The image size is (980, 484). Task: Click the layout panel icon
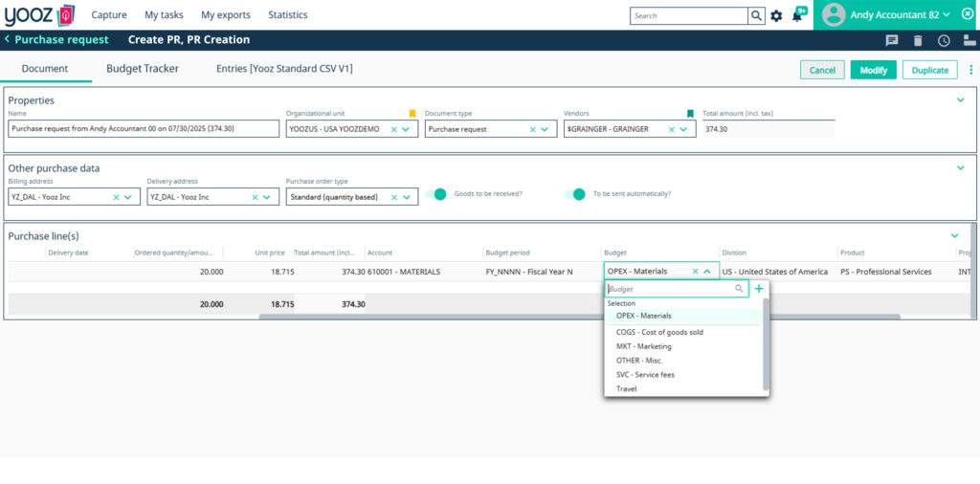pyautogui.click(x=970, y=40)
